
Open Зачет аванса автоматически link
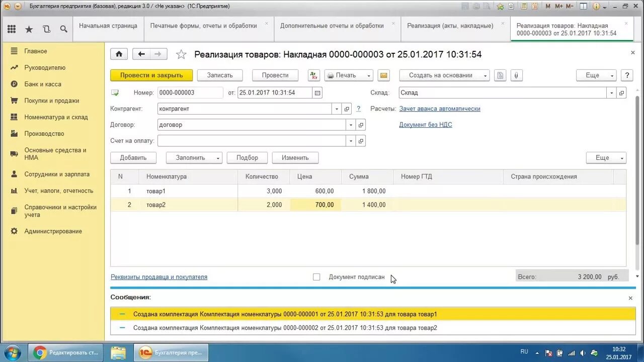(x=440, y=109)
